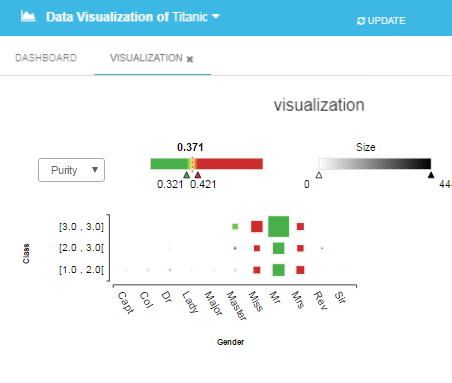Click the Class y-axis title

(26, 254)
